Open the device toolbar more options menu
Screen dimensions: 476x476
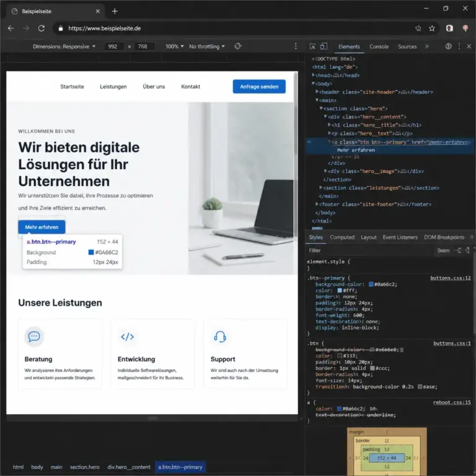296,46
